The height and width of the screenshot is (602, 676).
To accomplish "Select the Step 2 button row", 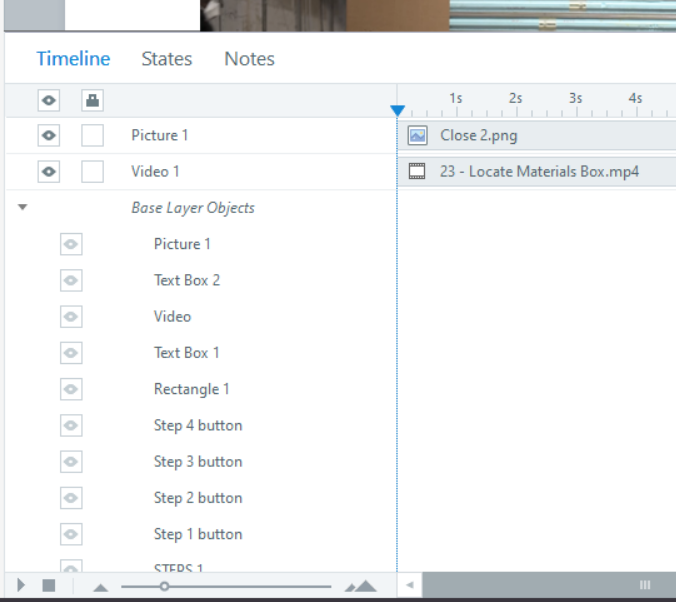I will tap(198, 498).
